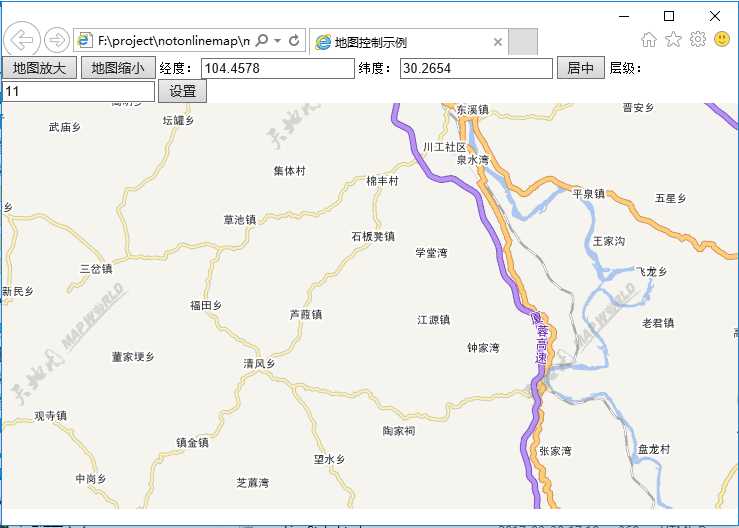Open the browser Home icon
This screenshot has width=739, height=528.
649,40
